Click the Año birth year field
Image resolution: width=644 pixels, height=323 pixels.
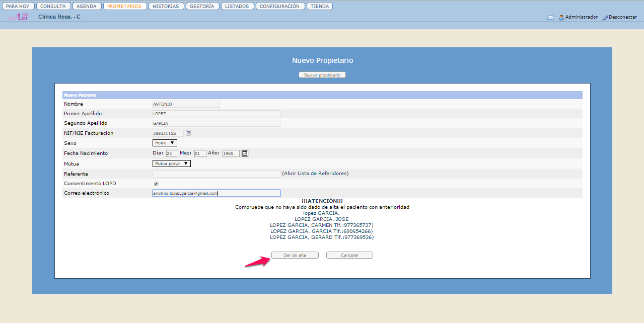[x=231, y=153]
